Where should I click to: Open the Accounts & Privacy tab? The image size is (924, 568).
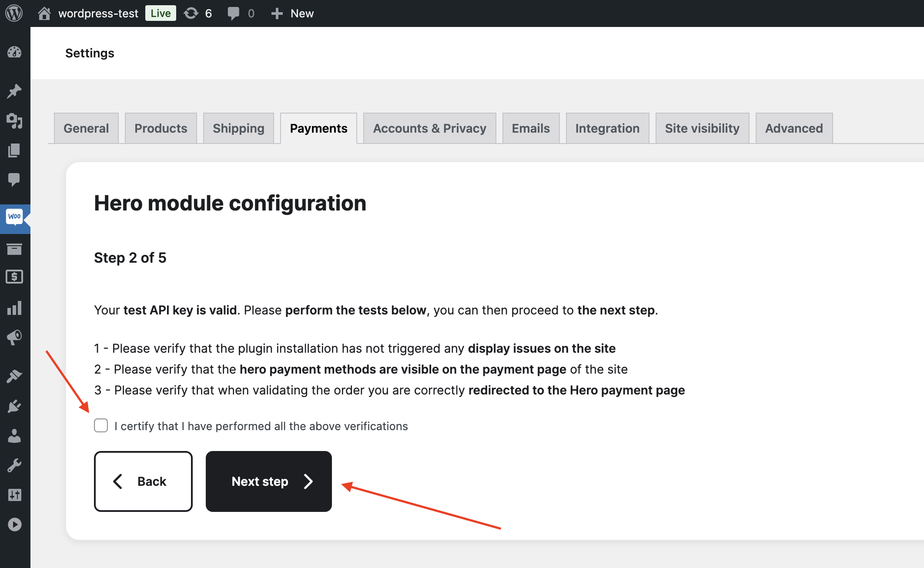[429, 128]
